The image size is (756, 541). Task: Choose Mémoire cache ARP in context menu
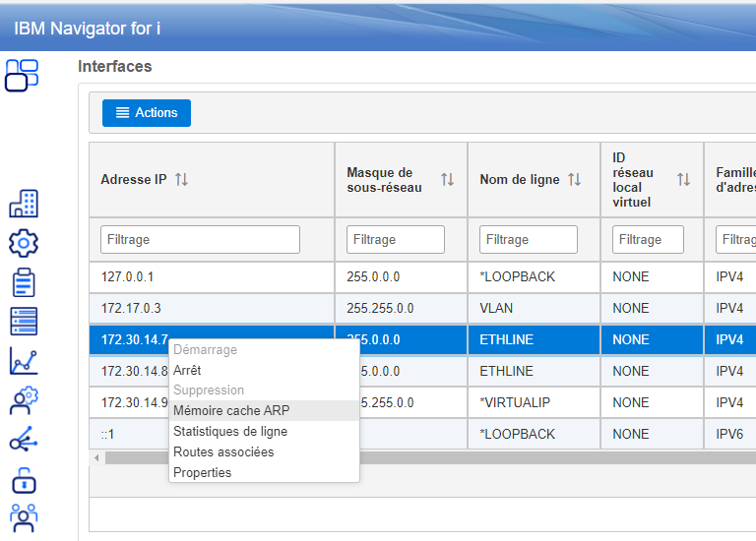pyautogui.click(x=264, y=410)
